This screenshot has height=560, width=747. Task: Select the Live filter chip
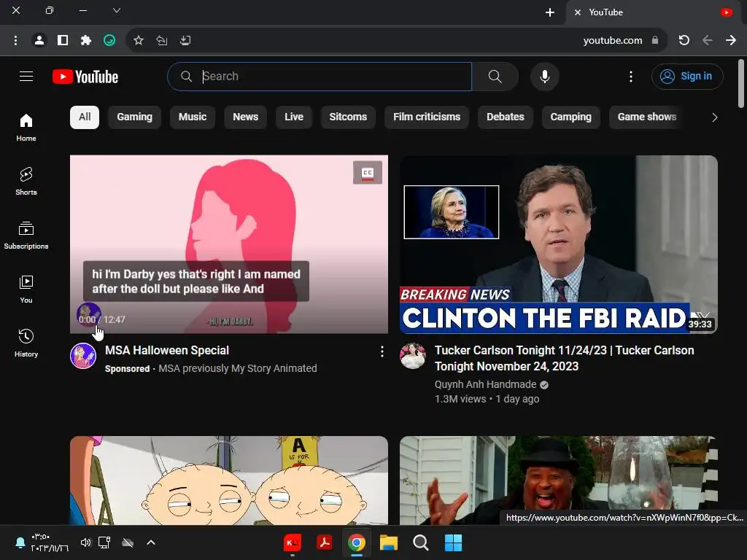293,117
